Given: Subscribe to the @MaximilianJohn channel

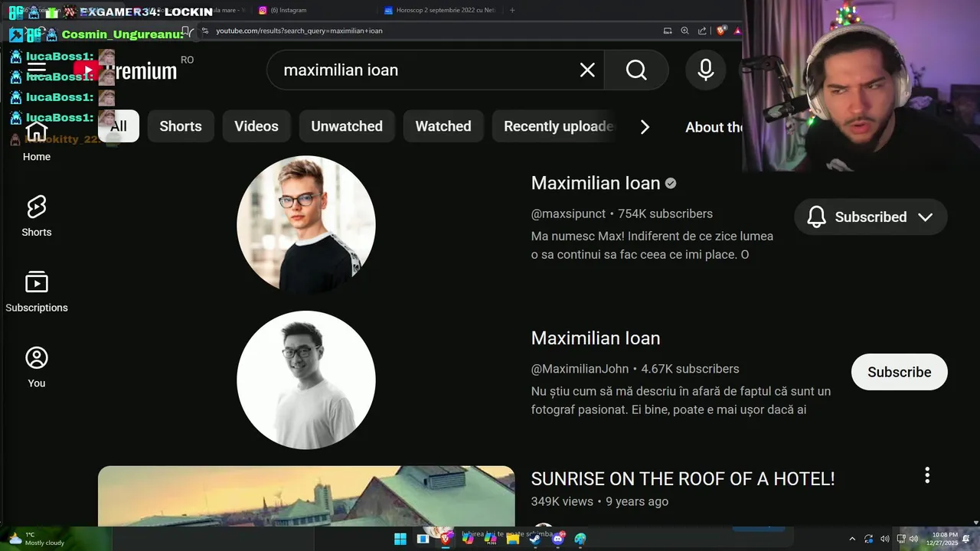Looking at the screenshot, I should click(x=900, y=372).
